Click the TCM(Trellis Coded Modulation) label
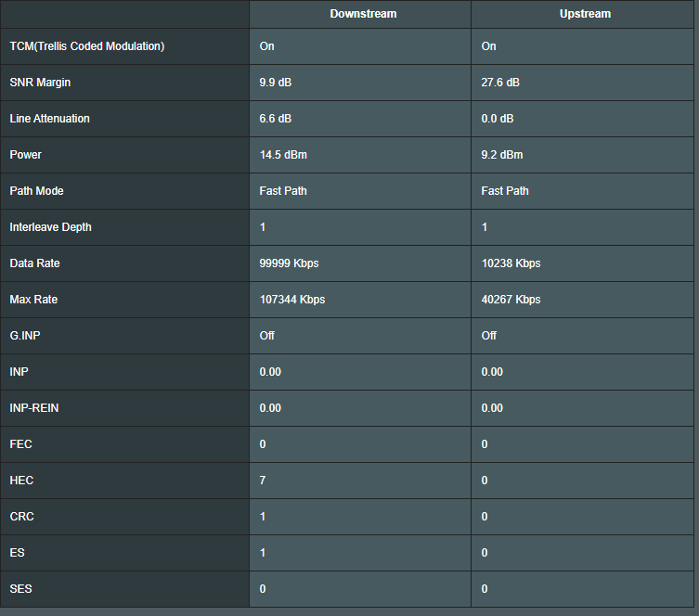The width and height of the screenshot is (699, 616). [x=87, y=46]
